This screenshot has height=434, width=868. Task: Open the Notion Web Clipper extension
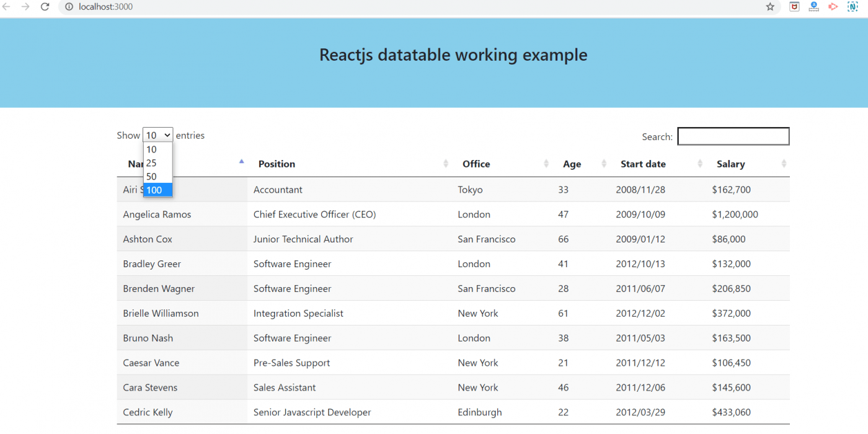(x=852, y=7)
